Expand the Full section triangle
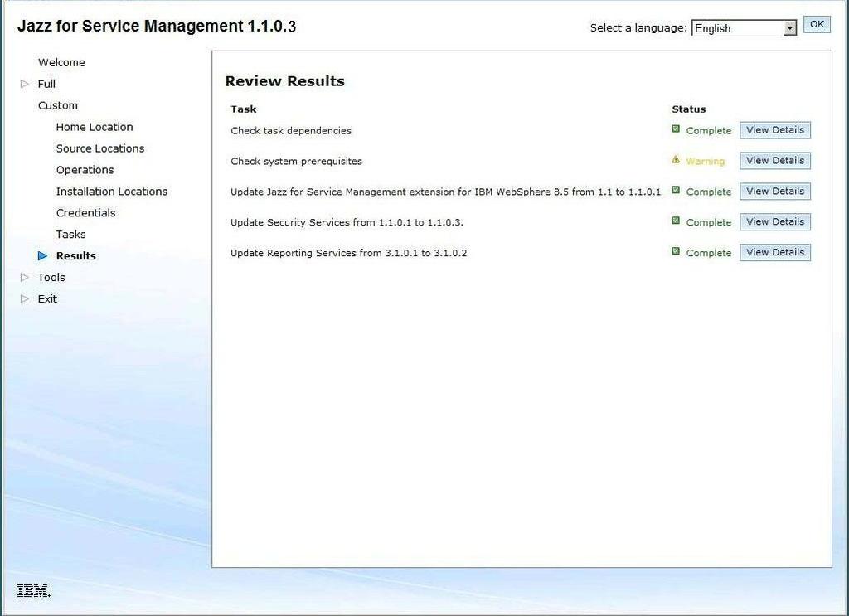Viewport: 849px width, 616px height. click(24, 84)
